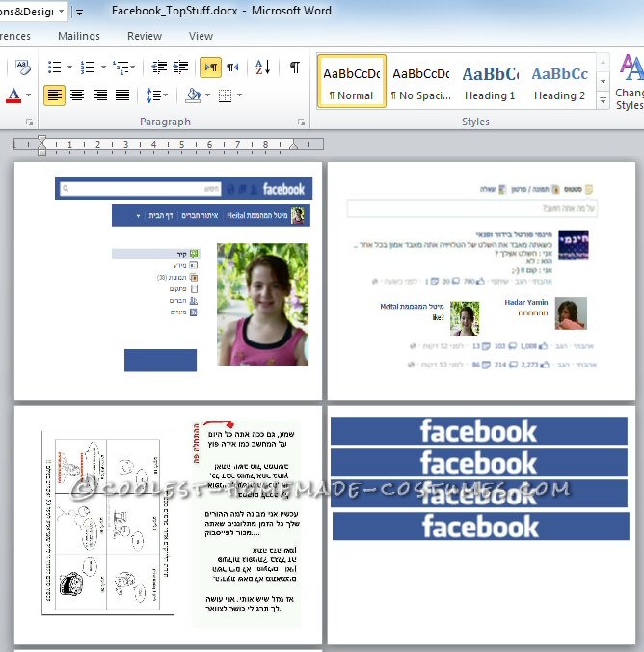This screenshot has height=652, width=644.
Task: Click the bottom facebook banner on page four
Action: pos(481,527)
